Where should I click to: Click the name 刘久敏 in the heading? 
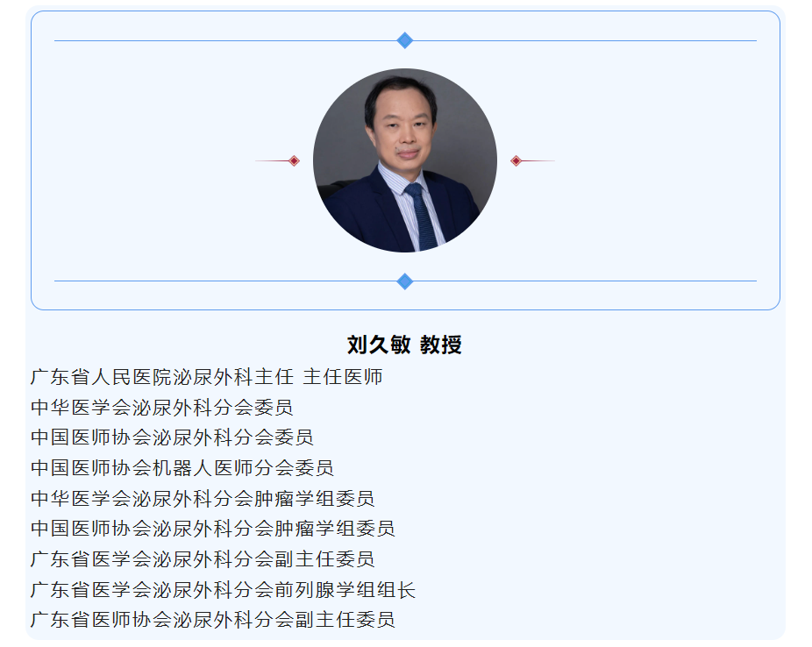(x=378, y=345)
